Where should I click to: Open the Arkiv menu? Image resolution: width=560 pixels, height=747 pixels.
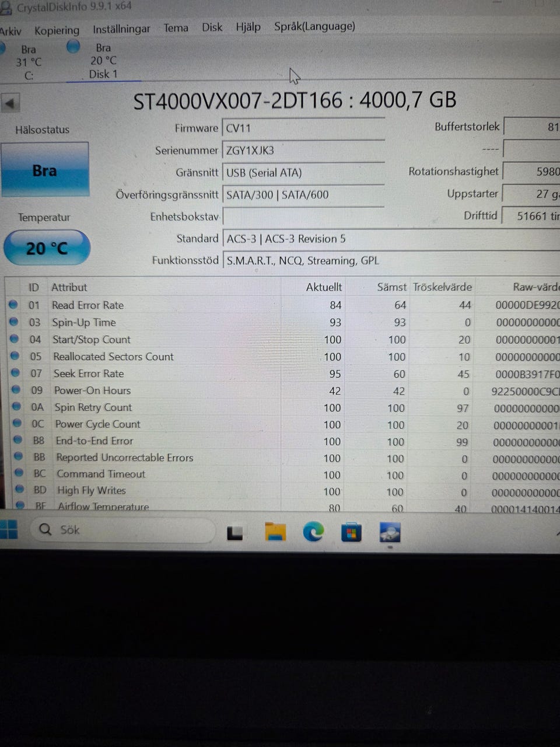coord(10,31)
